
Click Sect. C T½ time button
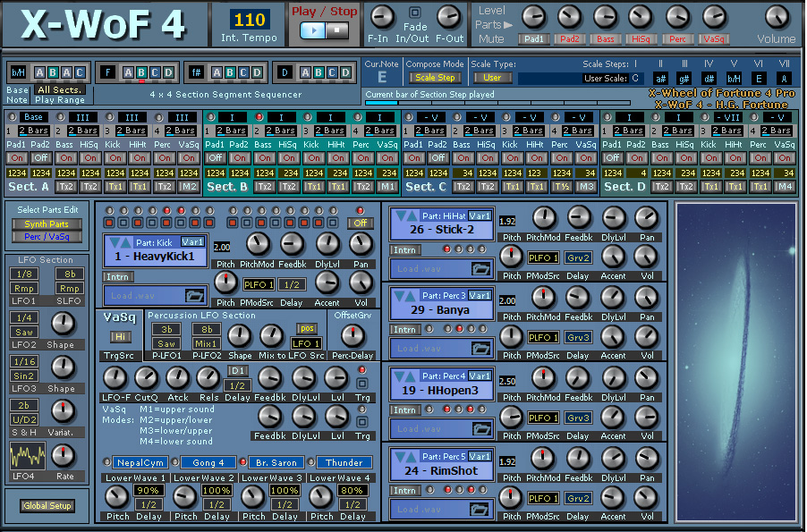click(562, 187)
